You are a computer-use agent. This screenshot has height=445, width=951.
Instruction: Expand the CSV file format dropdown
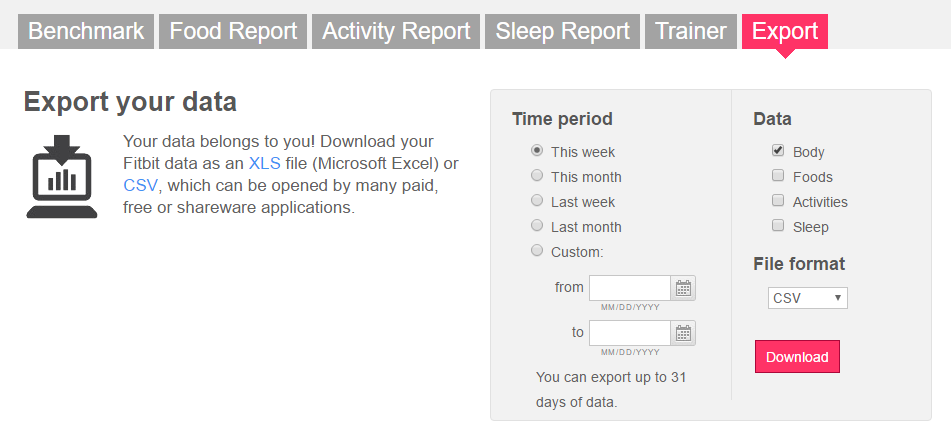(x=808, y=298)
